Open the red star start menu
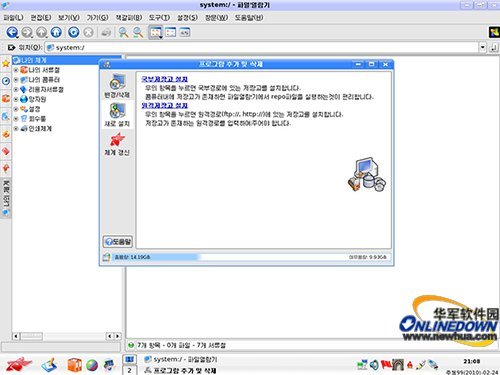This screenshot has width=500, height=375. (x=19, y=364)
